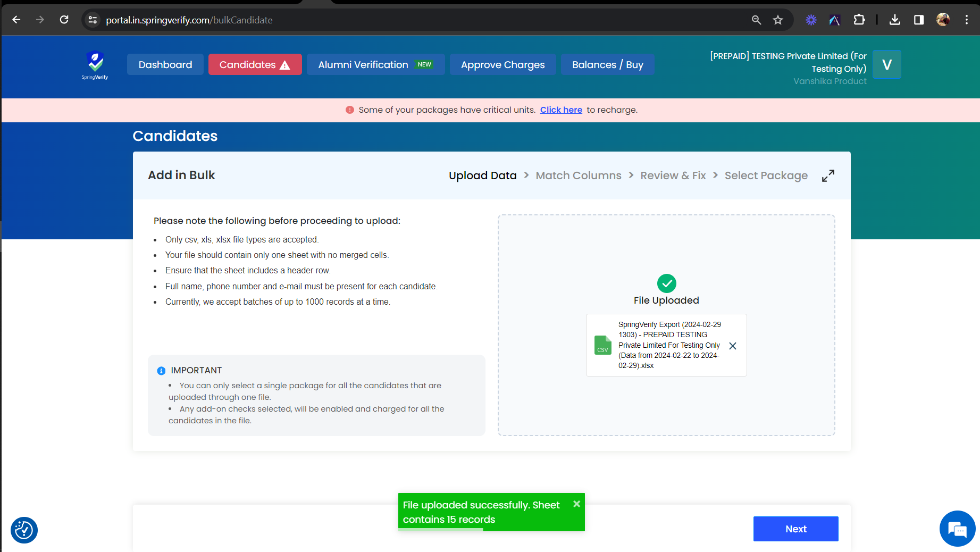Bookmark this page with the star icon
The height and width of the screenshot is (552, 980).
(x=777, y=20)
